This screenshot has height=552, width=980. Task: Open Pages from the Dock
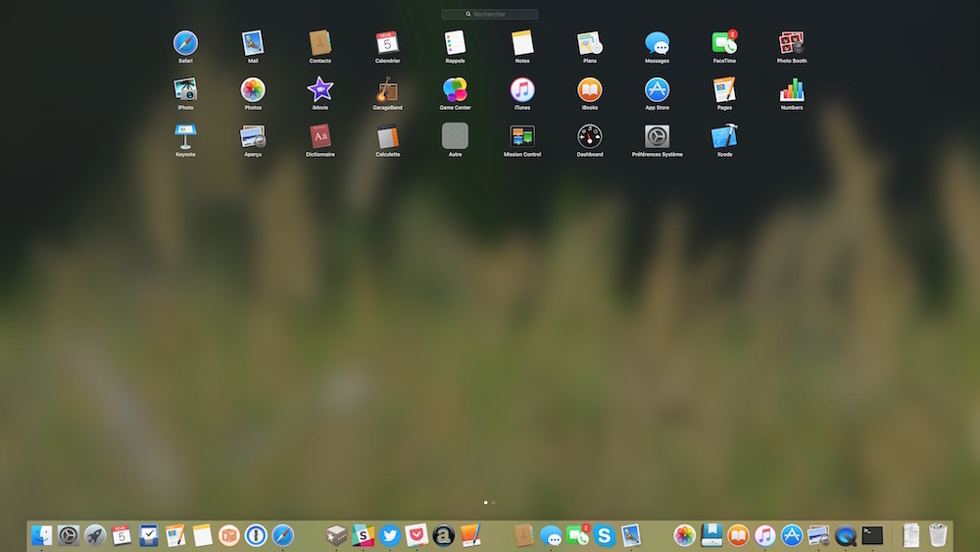[x=175, y=535]
